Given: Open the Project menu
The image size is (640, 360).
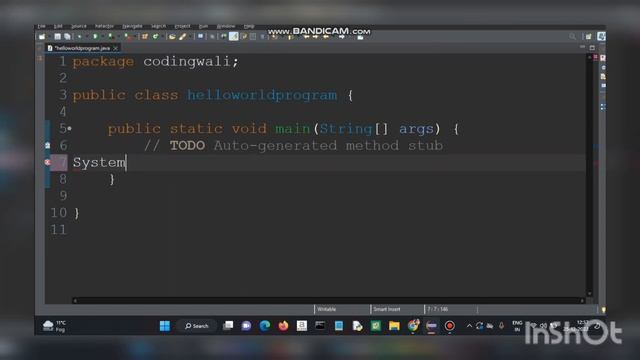Looking at the screenshot, I should pyautogui.click(x=182, y=26).
